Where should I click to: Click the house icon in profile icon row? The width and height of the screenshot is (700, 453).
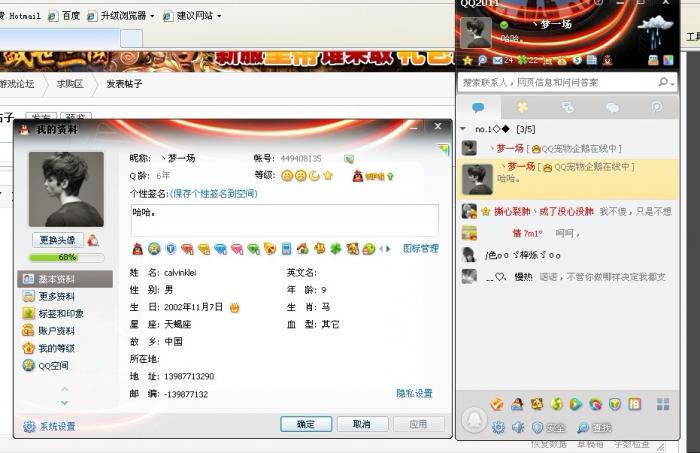(x=303, y=249)
